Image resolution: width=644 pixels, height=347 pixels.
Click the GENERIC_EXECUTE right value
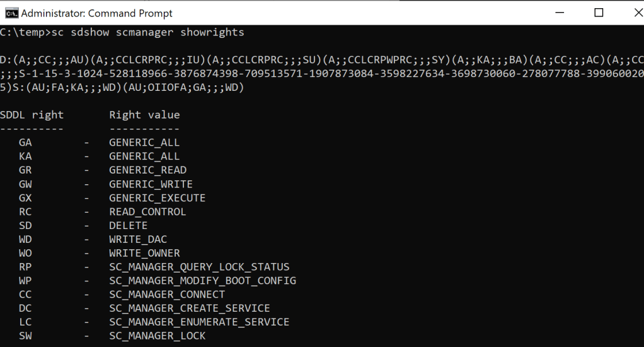click(157, 197)
